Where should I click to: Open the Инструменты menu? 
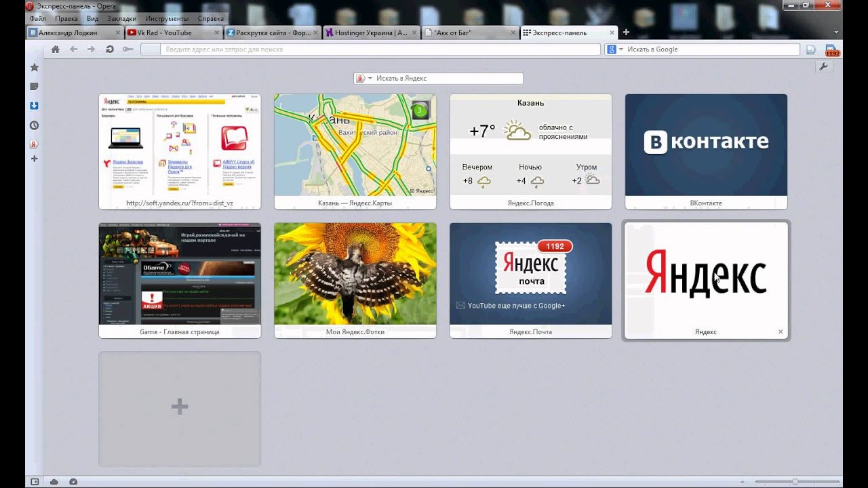[167, 19]
